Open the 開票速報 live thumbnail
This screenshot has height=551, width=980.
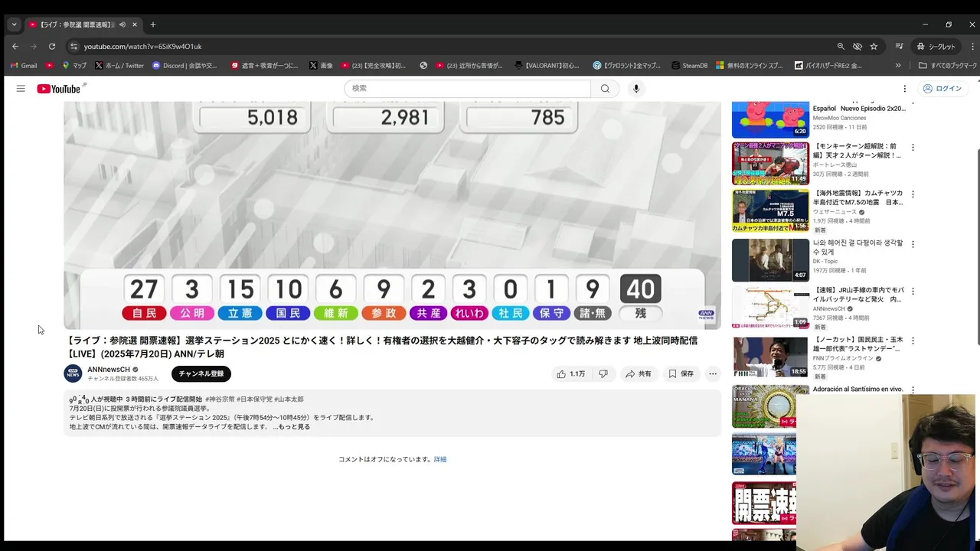[x=763, y=503]
